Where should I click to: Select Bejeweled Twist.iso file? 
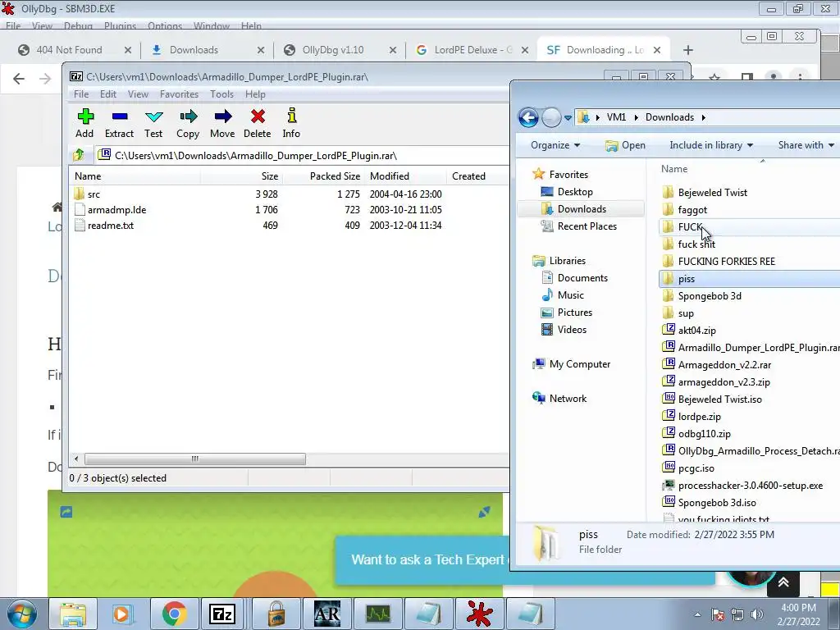pyautogui.click(x=719, y=399)
